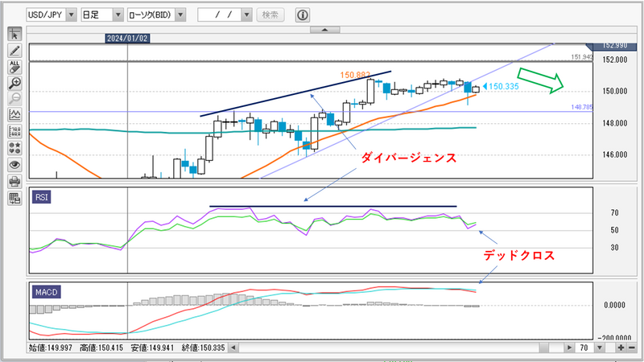Open the shapes and symbols icon
This screenshot has height=362, width=644.
click(14, 148)
